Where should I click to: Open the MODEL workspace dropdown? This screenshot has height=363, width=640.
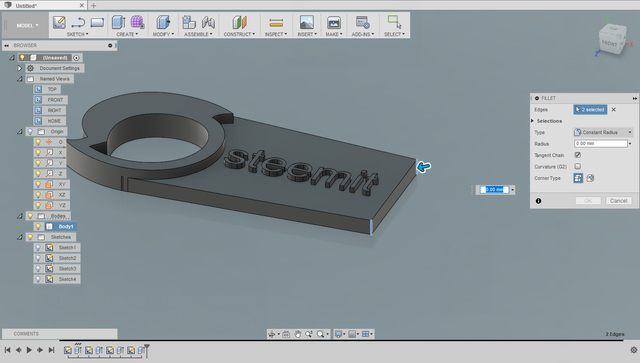(27, 25)
